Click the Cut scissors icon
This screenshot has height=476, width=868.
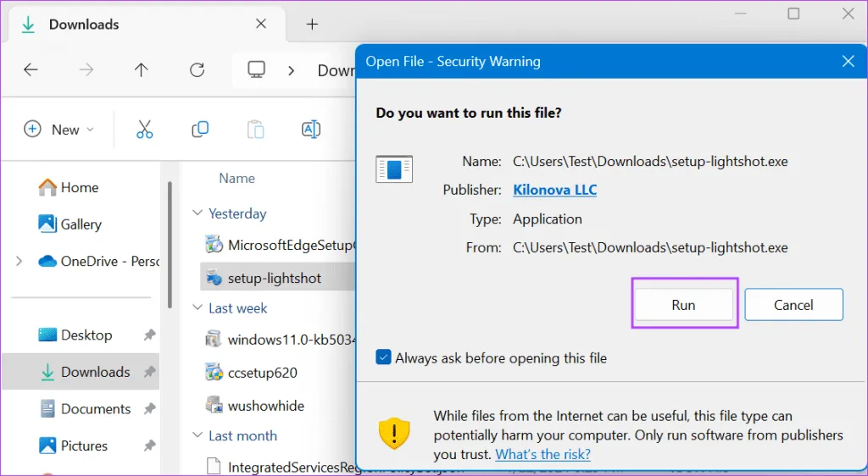pyautogui.click(x=144, y=130)
